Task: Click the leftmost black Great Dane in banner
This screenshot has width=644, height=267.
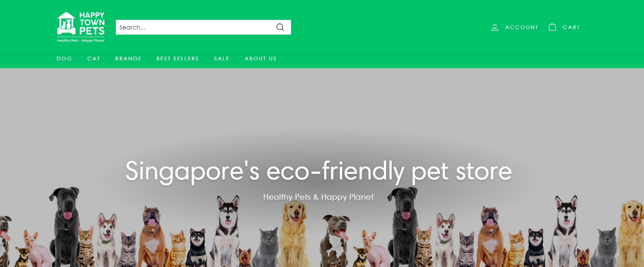Action: tap(66, 225)
